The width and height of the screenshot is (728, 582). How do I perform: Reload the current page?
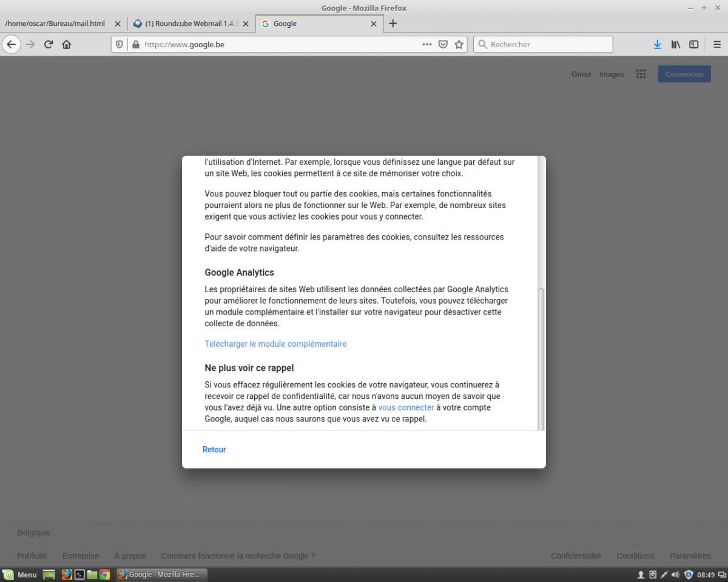[x=49, y=44]
